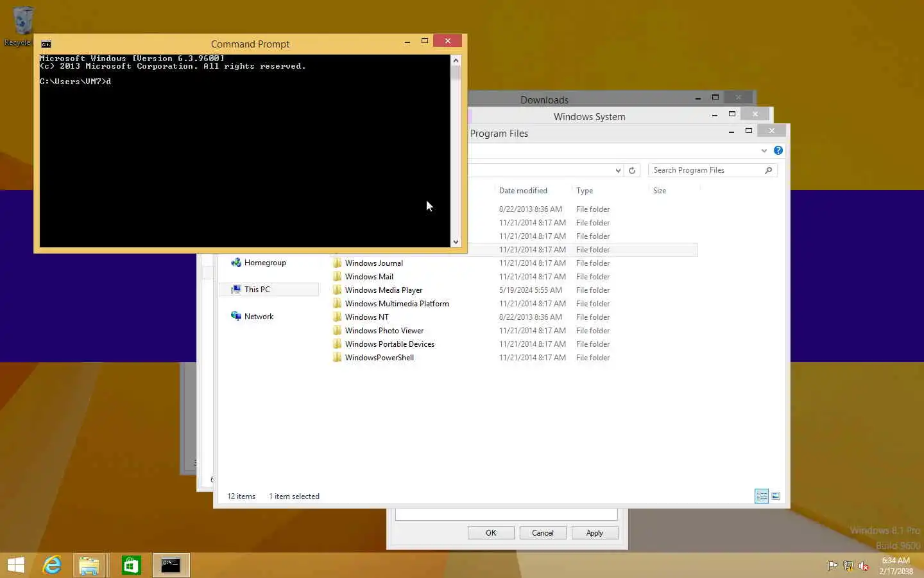Launch Internet Explorer from the taskbar
This screenshot has height=578, width=924.
coord(52,565)
